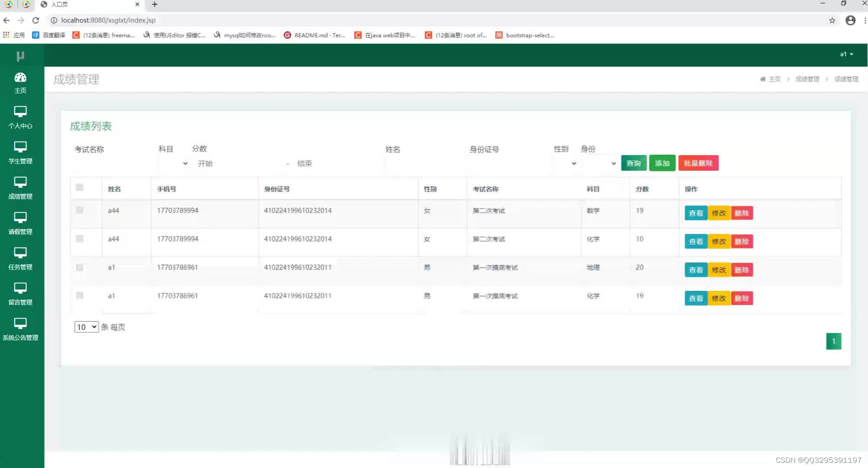Edit the a44 化学 record with 修改

(x=719, y=241)
